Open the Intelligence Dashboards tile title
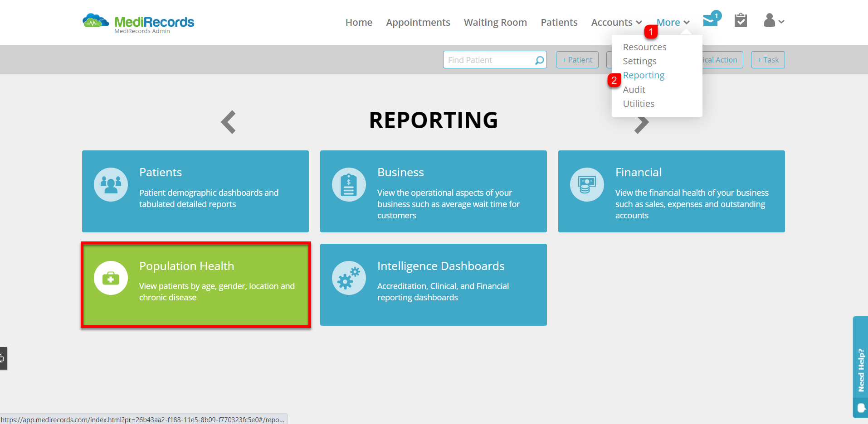The image size is (868, 424). tap(441, 266)
